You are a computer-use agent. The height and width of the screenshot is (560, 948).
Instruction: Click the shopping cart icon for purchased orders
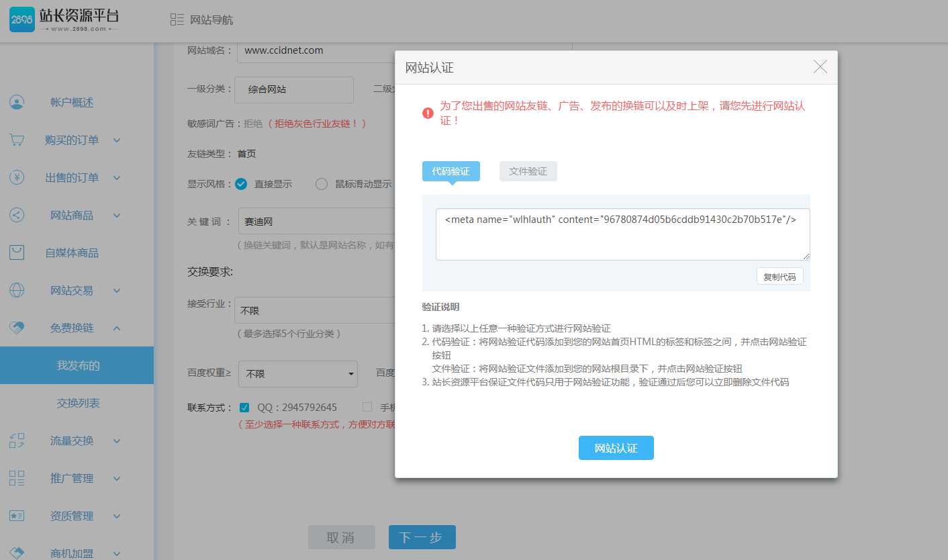point(17,140)
